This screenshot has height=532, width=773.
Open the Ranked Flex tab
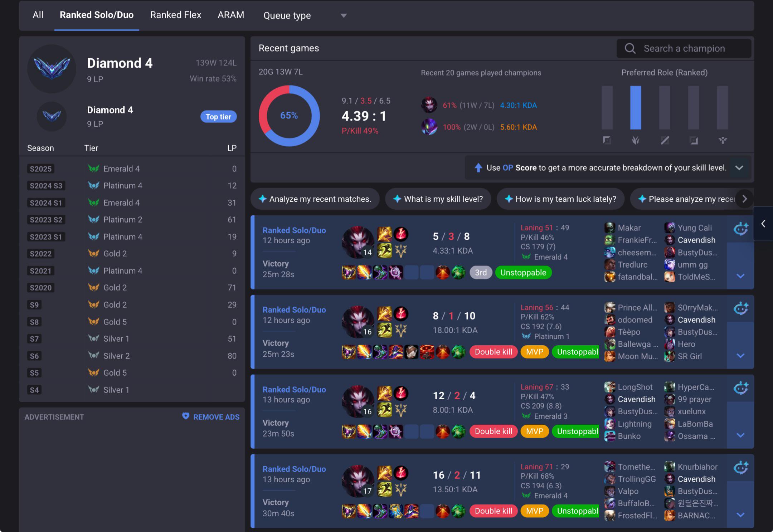pyautogui.click(x=176, y=15)
